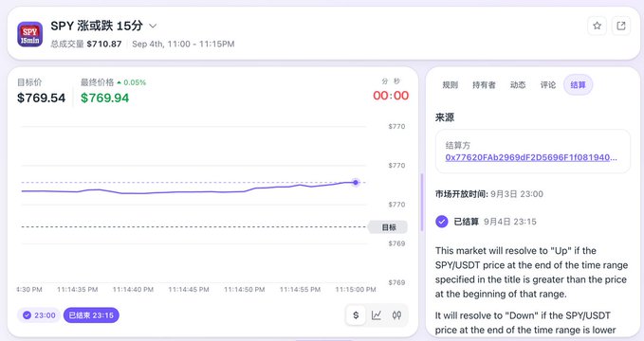Click the 市场开放时间 9月3日 23:00 text
The height and width of the screenshot is (341, 644).
(489, 193)
